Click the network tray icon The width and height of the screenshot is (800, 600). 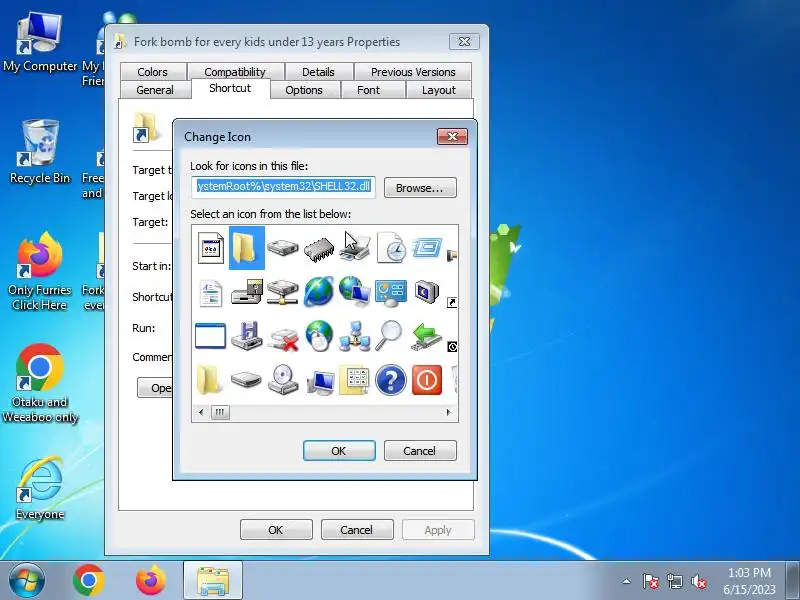pyautogui.click(x=674, y=581)
